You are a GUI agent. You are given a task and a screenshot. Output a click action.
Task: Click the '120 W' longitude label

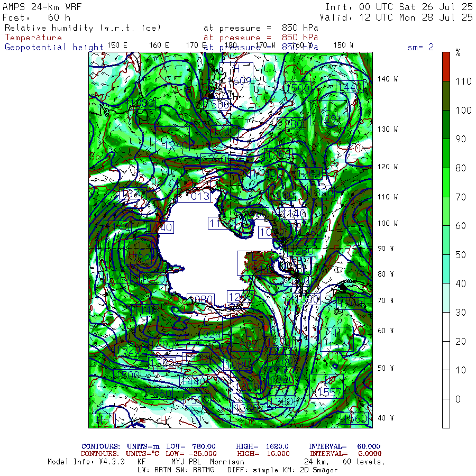coord(388,167)
